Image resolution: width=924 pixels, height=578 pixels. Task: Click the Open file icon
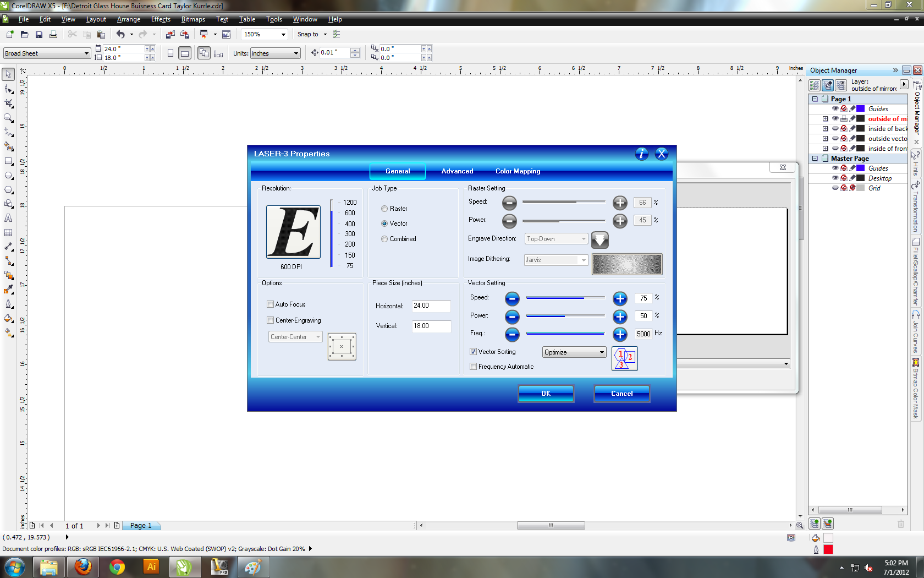click(x=24, y=34)
